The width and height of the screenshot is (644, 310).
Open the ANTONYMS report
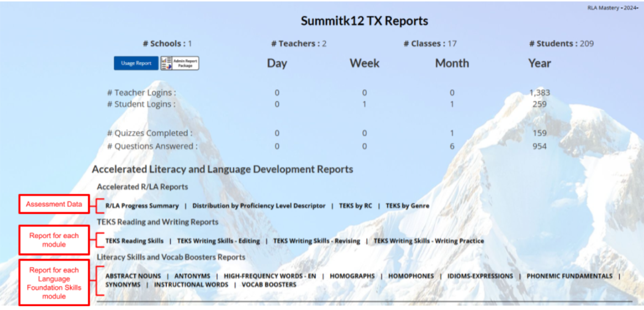[192, 276]
